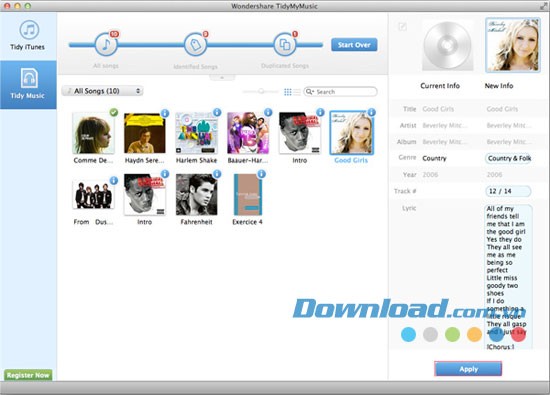Click info badge on Fahrenheit
The height and width of the screenshot is (395, 550).
217,174
